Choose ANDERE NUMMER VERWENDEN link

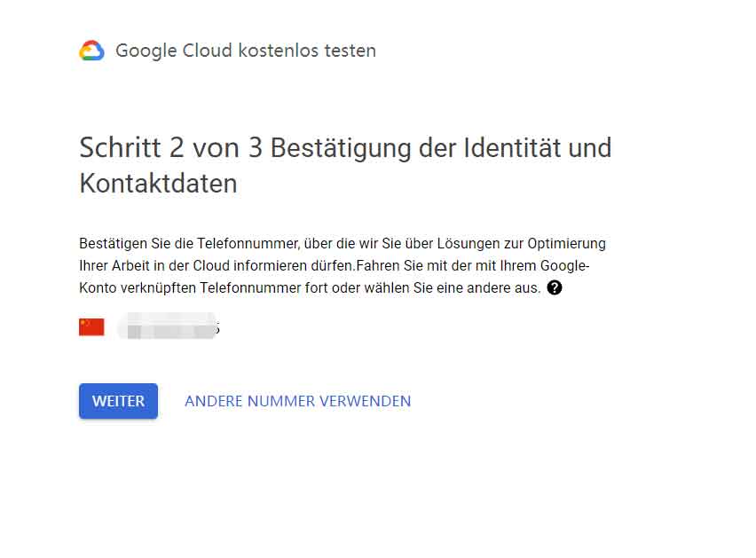pyautogui.click(x=298, y=401)
